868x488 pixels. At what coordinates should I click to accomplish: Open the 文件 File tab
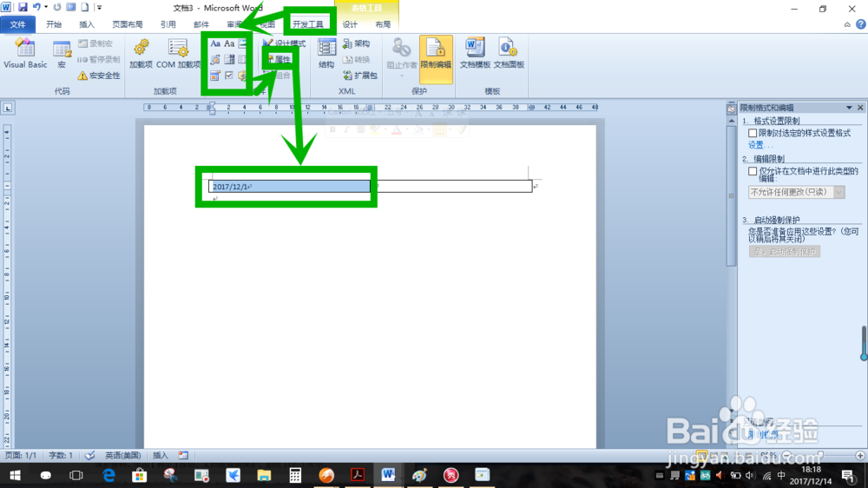point(17,24)
